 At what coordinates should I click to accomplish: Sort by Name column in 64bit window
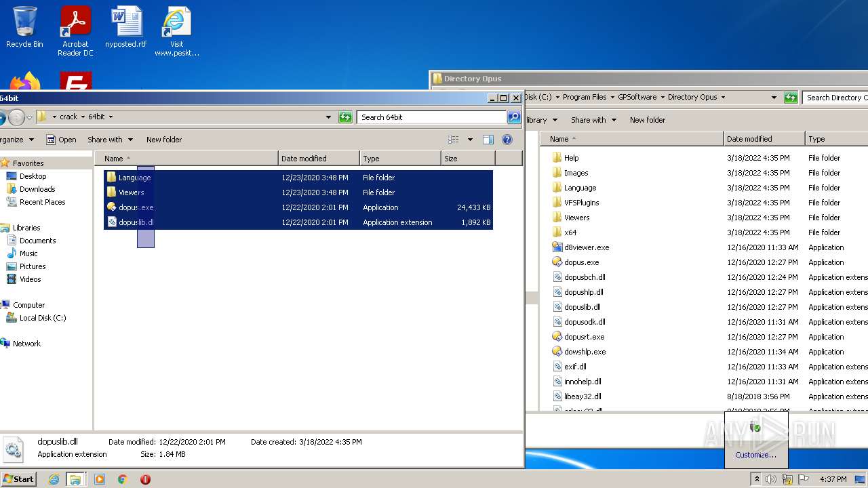[187, 159]
